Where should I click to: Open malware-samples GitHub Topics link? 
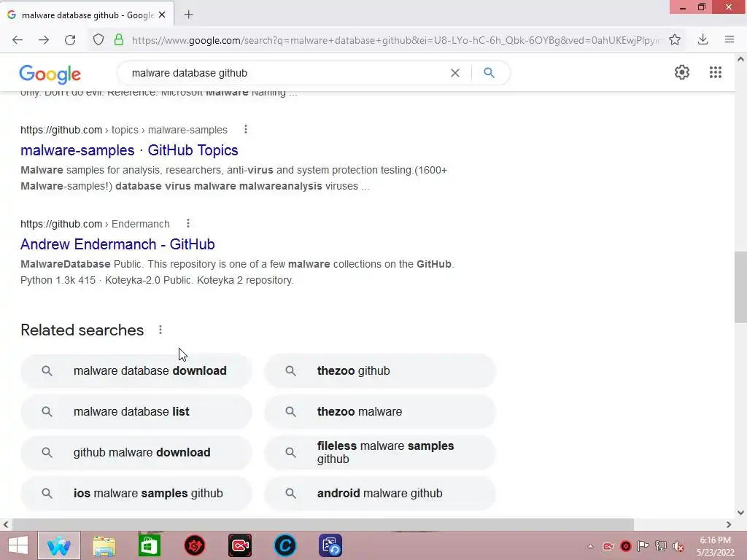tap(129, 150)
